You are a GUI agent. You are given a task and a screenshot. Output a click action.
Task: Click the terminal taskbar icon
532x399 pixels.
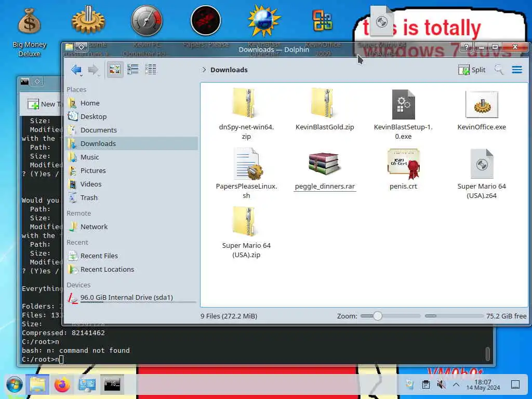point(112,384)
